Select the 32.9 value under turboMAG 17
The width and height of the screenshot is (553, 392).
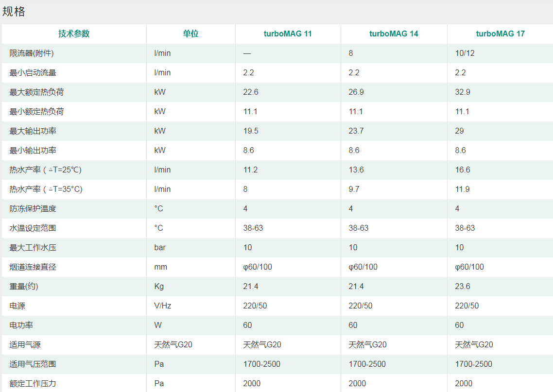(x=463, y=92)
